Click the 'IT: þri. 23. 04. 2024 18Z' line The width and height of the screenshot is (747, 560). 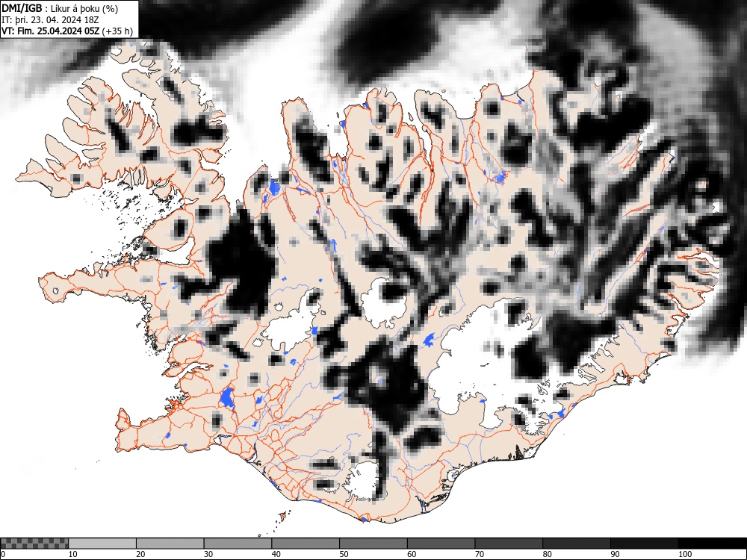[x=50, y=20]
